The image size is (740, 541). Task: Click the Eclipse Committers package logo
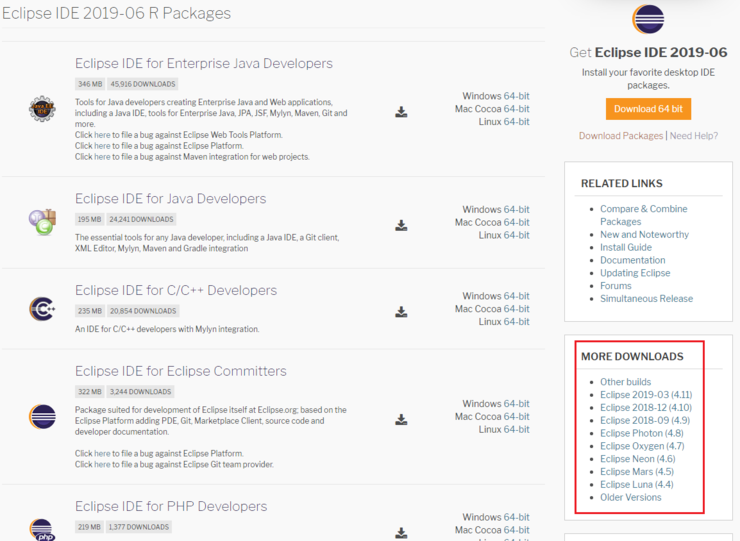(42, 416)
